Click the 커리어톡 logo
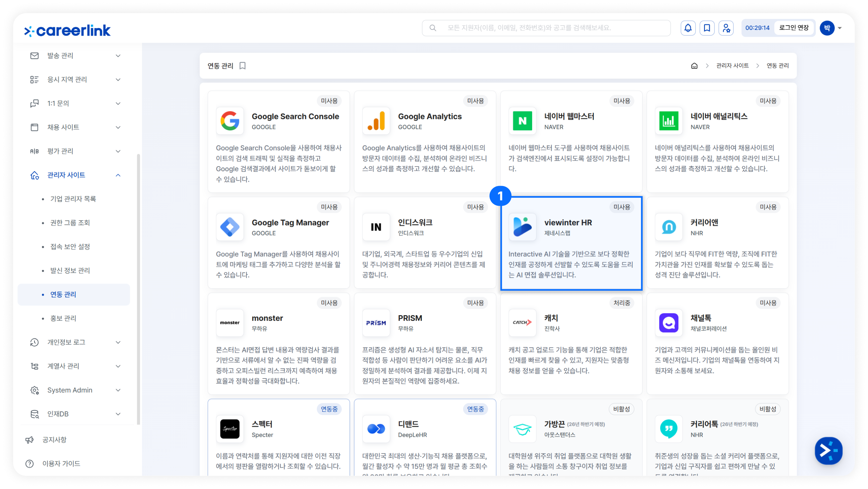 click(x=669, y=429)
